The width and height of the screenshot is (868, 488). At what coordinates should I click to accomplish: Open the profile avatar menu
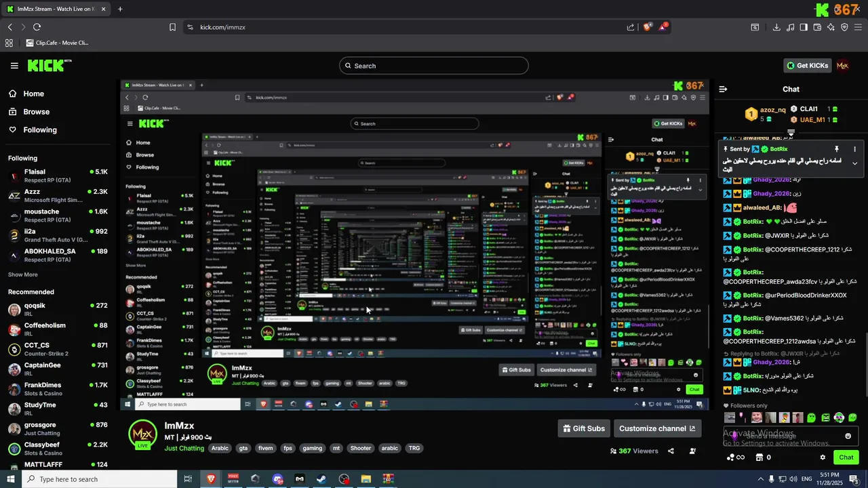point(842,66)
